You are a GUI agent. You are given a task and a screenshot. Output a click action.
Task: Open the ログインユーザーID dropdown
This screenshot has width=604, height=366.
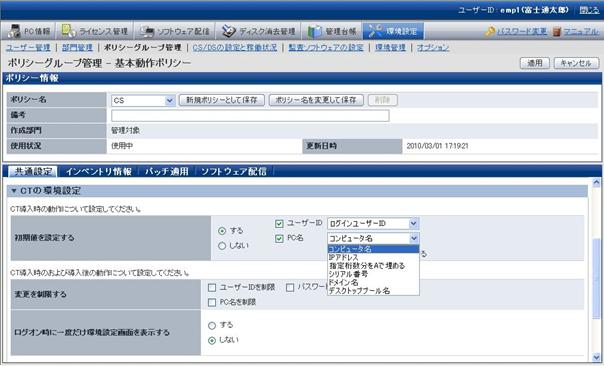point(373,223)
